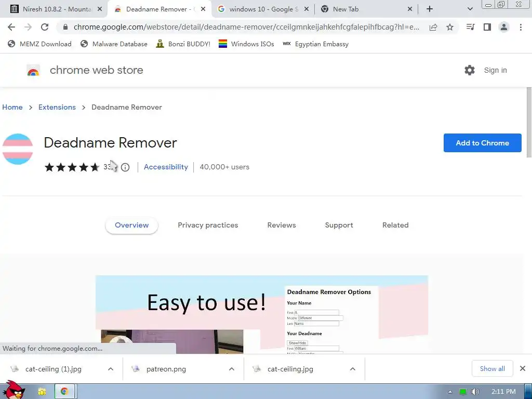
Task: Open the cat-ceiling (1).jpg download
Action: click(54, 369)
